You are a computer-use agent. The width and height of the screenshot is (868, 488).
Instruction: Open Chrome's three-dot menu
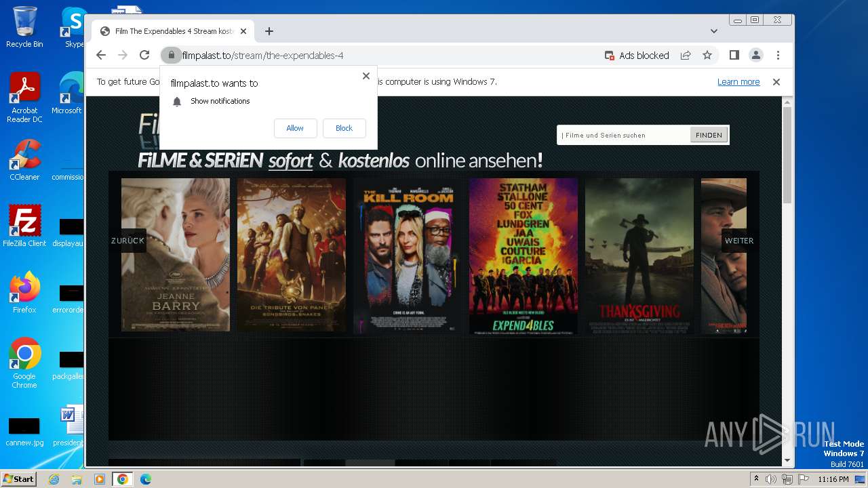778,56
